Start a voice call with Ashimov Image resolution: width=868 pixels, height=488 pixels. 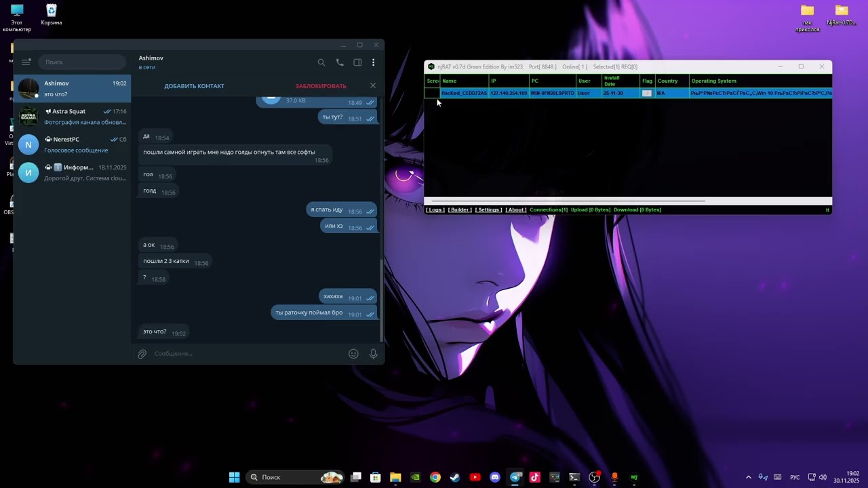point(340,62)
